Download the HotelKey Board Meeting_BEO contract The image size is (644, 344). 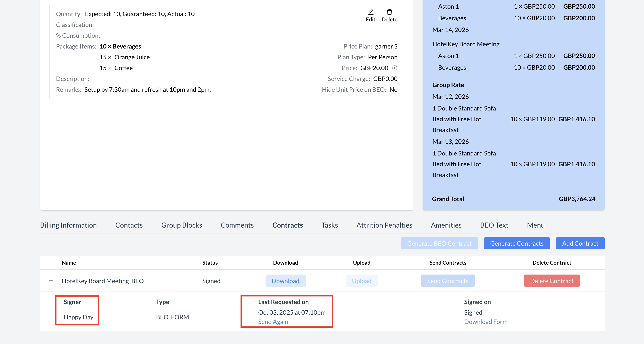pos(285,281)
